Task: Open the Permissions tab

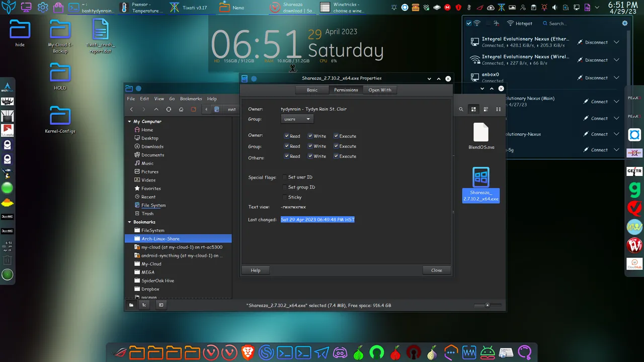Action: [346, 90]
